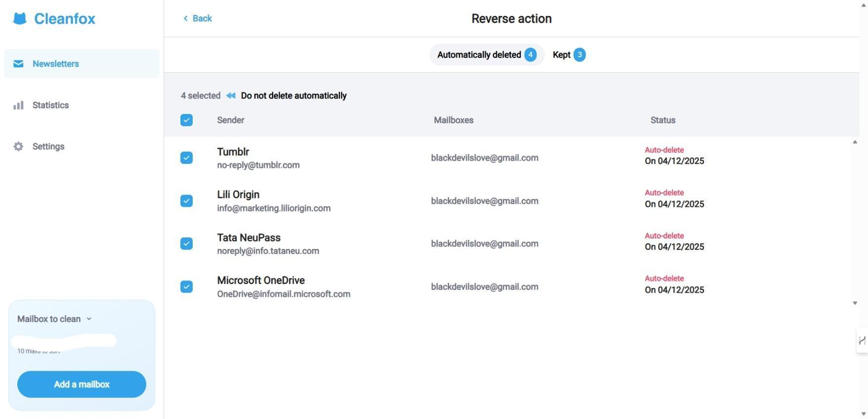Click the Newsletters envelope icon
This screenshot has height=419, width=868.
coord(18,64)
